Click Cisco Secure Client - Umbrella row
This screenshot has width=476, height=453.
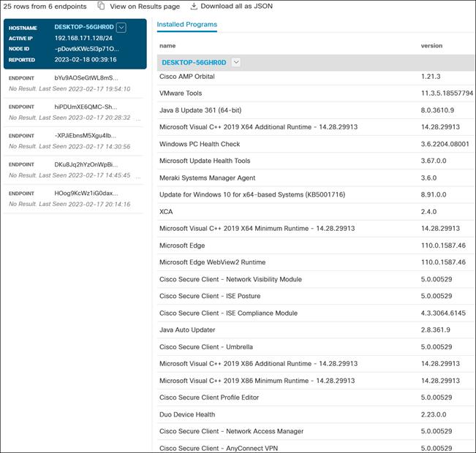[x=316, y=347]
